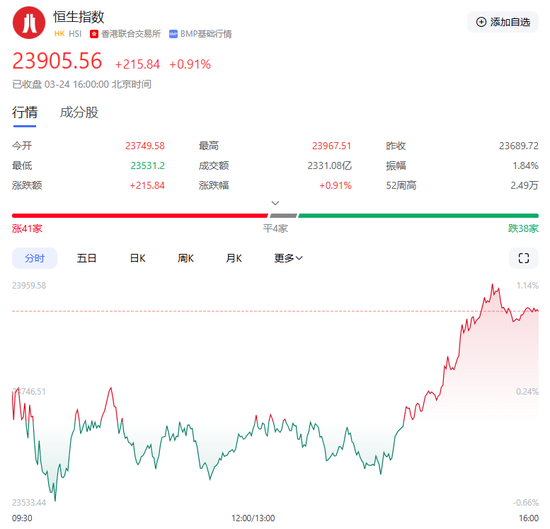Screen dimensions: 550x529
Task: Select the 月K chart tab
Action: point(234,259)
